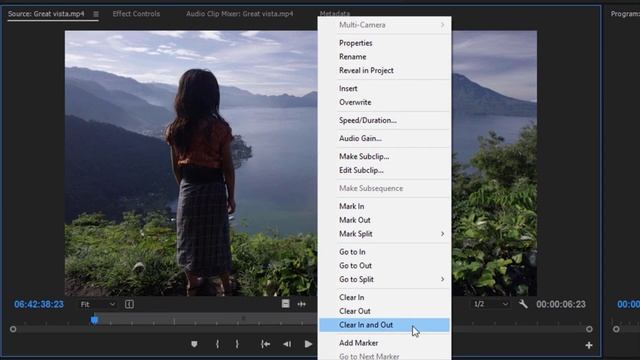Click the right zoom scroll handle
Viewport: 640px width, 360px height.
click(x=589, y=329)
